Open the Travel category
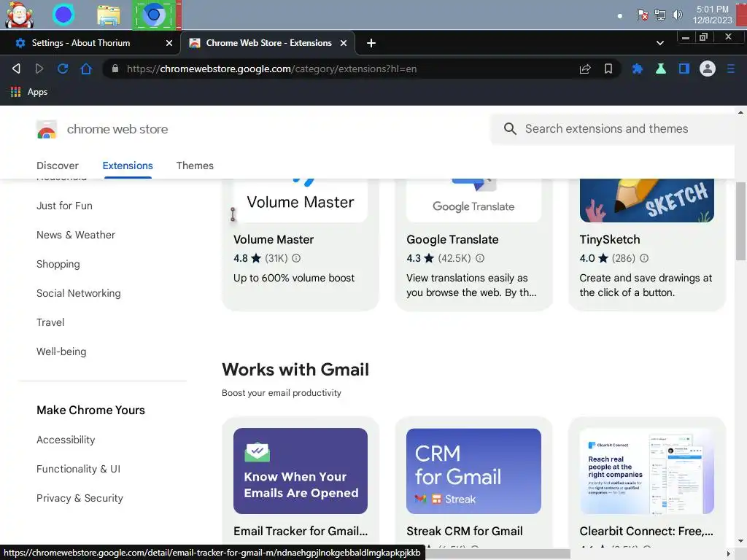Viewport: 747px width, 560px height. point(50,322)
